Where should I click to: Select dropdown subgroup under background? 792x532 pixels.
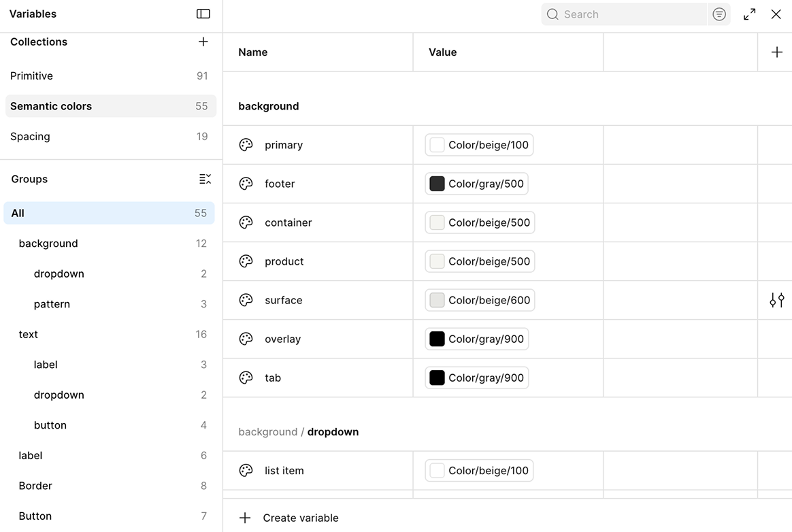pyautogui.click(x=109, y=274)
